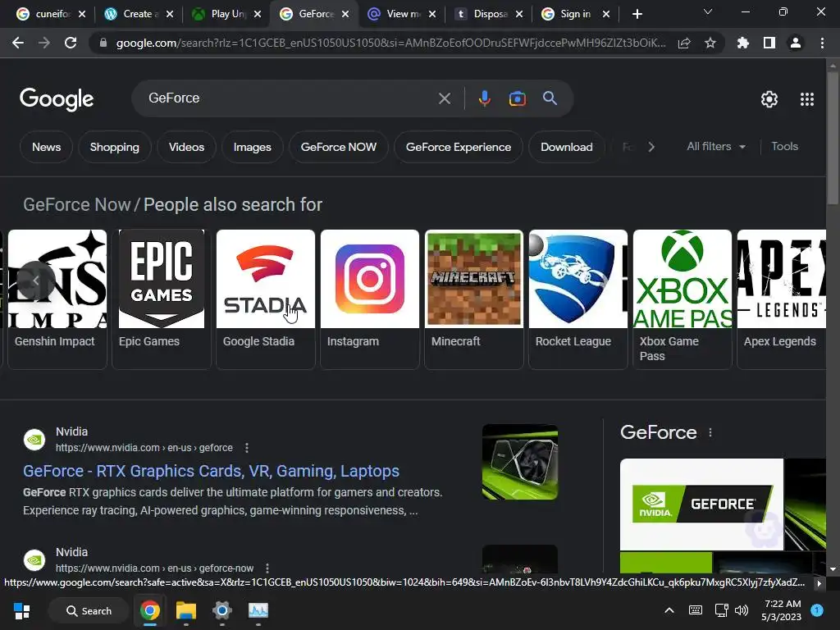Screen dimensions: 840x630
Task: Open the Apex Legends card
Action: tap(782, 299)
